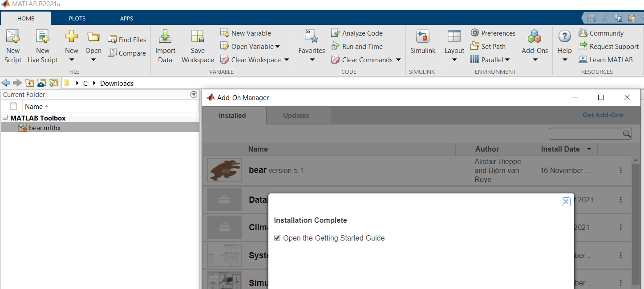The width and height of the screenshot is (644, 289).
Task: Click the C: drive in the address path
Action: point(86,83)
